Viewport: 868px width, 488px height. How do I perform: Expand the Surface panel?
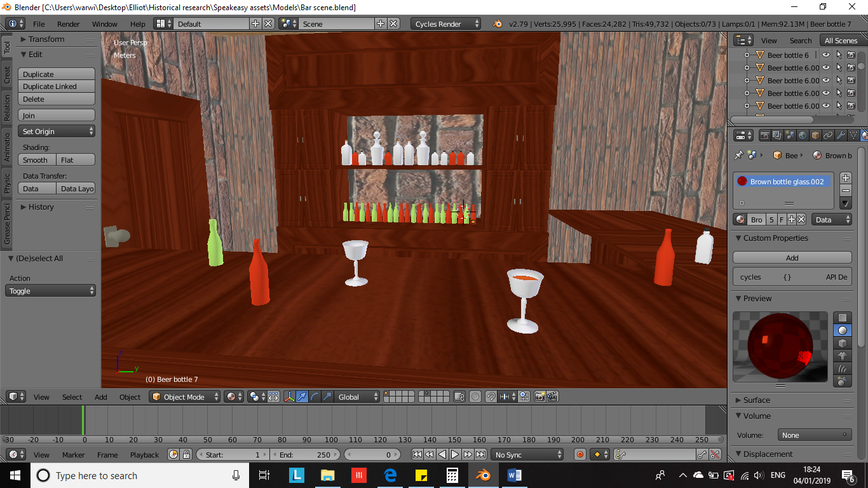coord(756,400)
